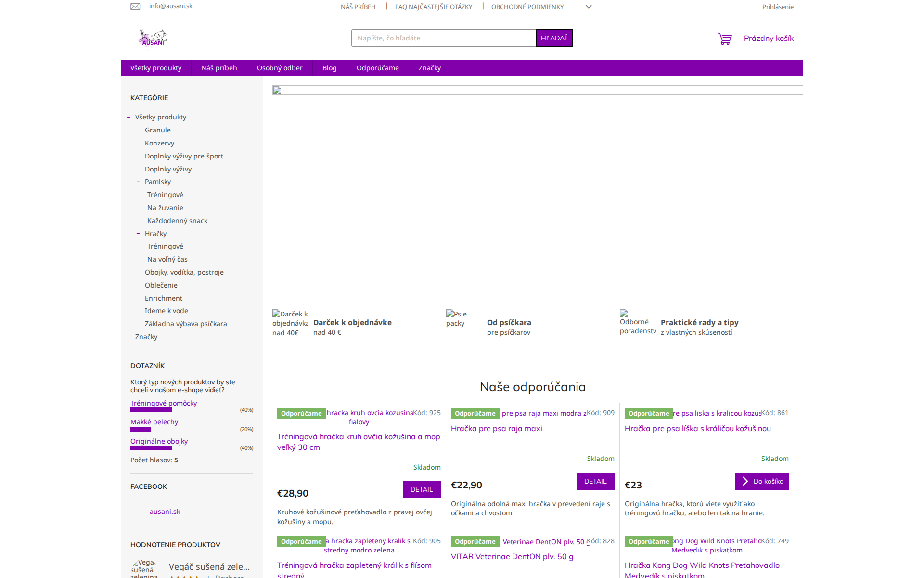Click the envelope icon next to info@ausani.sk
The height and width of the screenshot is (578, 924).
point(135,6)
